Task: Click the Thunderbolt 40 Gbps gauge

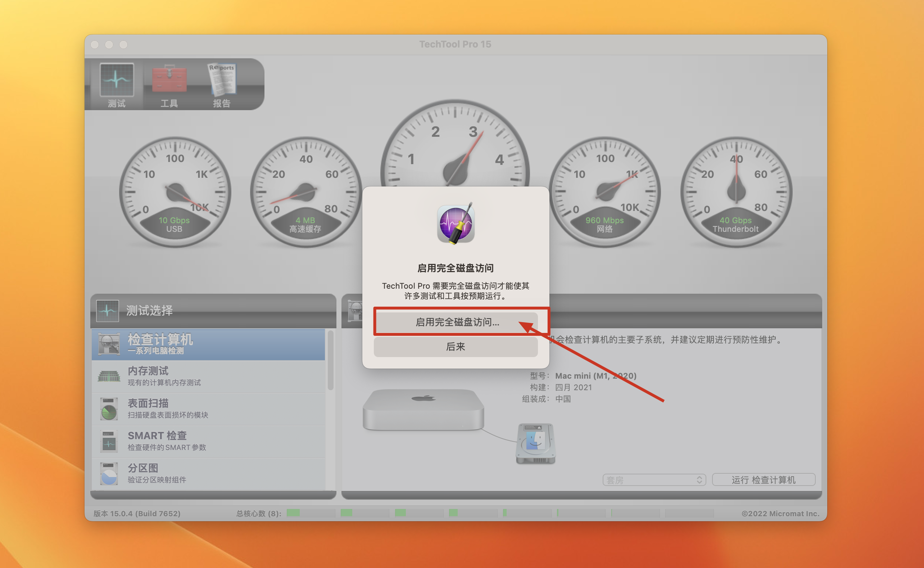Action: point(736,191)
